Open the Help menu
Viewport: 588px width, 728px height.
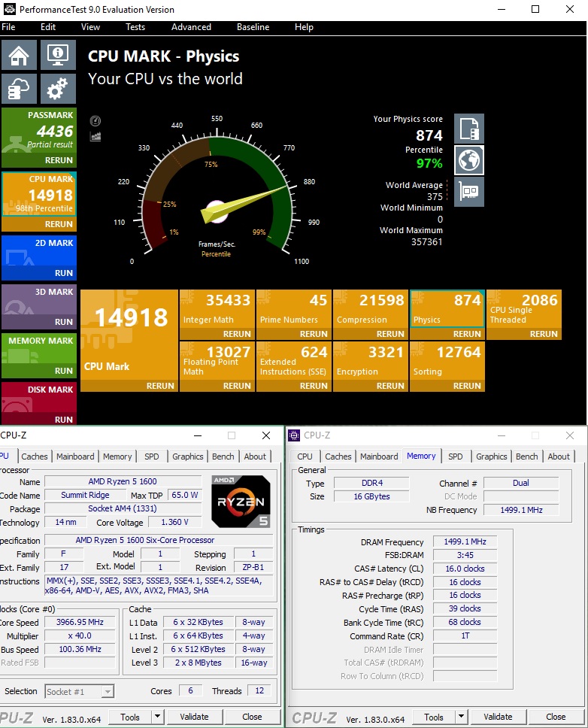[304, 27]
